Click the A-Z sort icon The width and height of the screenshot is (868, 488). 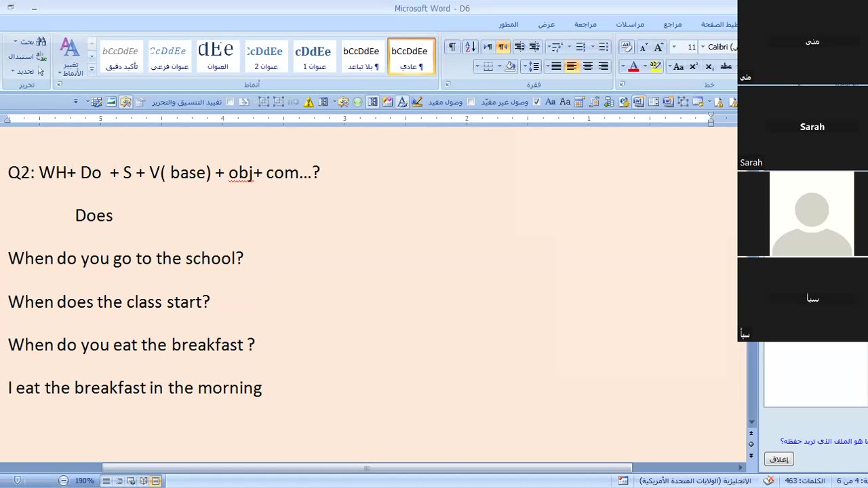469,47
